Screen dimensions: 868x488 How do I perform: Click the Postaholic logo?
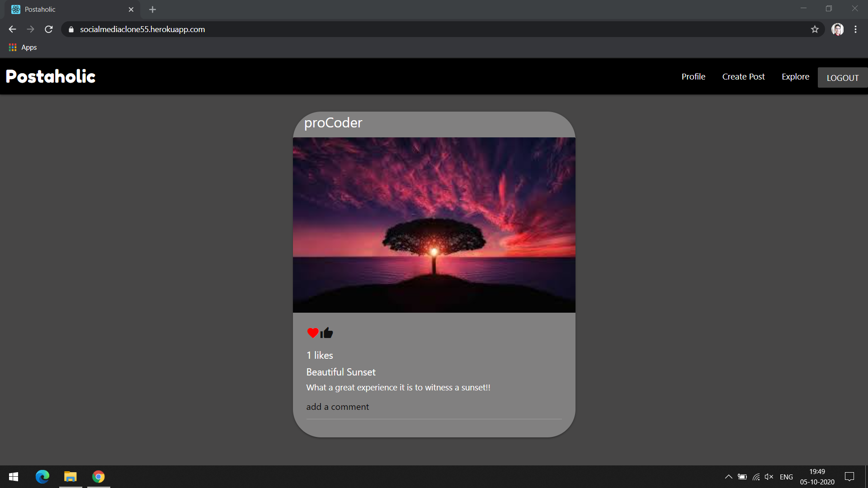[51, 76]
